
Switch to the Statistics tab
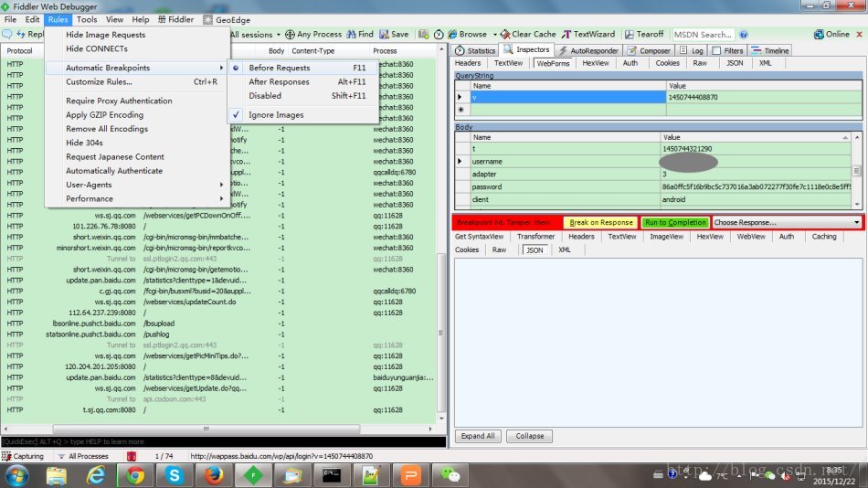tap(475, 50)
